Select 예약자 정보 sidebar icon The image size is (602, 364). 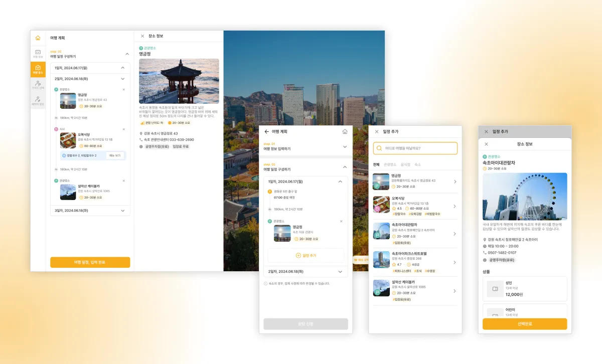coord(38,101)
